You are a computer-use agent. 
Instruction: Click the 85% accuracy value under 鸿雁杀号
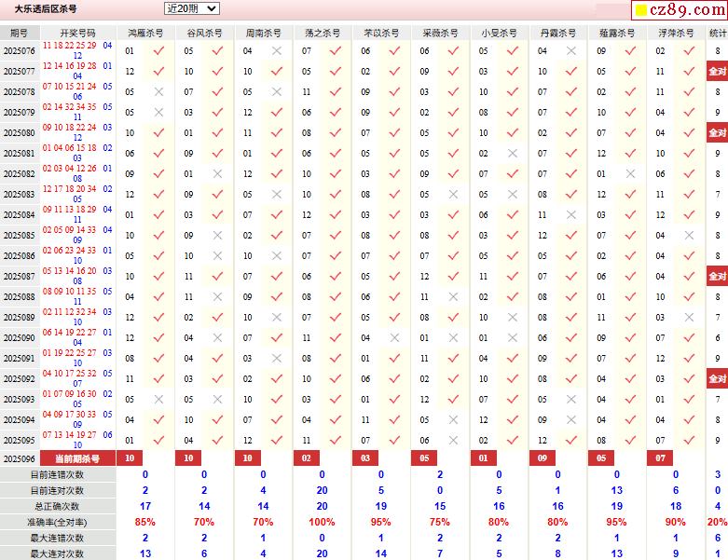(144, 522)
